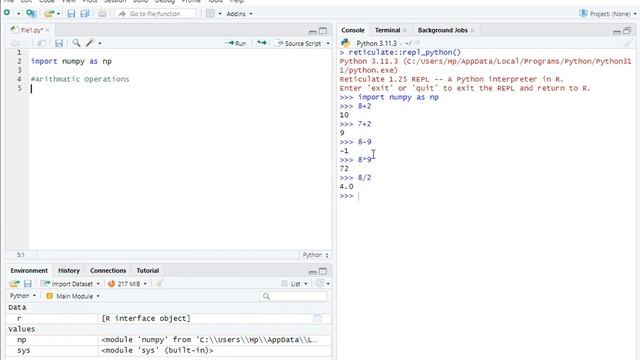Open the Import Dataset menu
The image size is (640, 360).
70,283
